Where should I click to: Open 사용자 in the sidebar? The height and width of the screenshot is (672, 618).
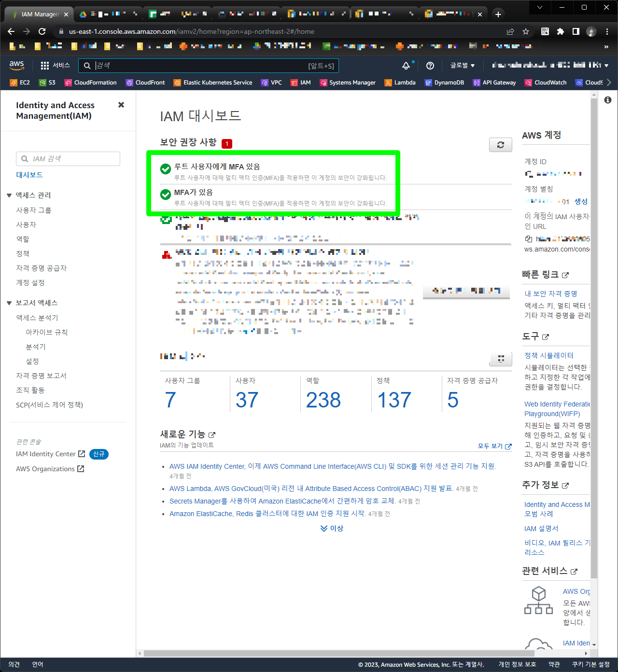pyautogui.click(x=26, y=224)
